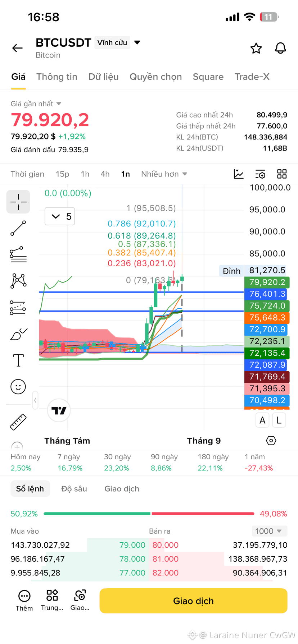Click the green 50,92% buy ratio bar
Image resolution: width=298 pixels, height=644 pixels.
tap(97, 514)
